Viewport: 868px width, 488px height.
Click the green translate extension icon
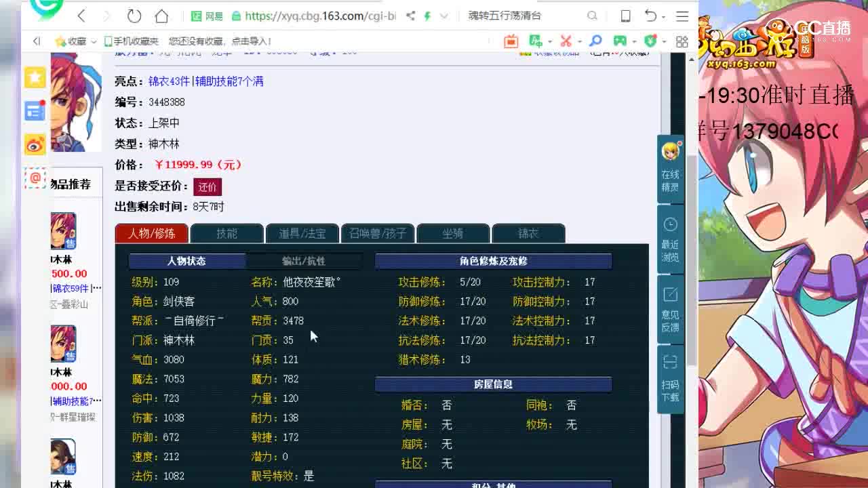536,41
